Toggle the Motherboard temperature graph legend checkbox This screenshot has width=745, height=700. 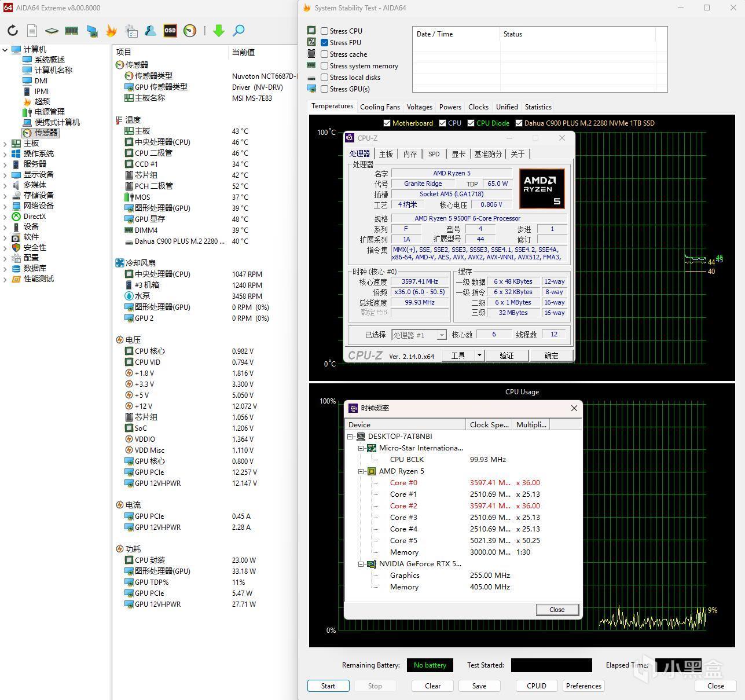(x=387, y=123)
